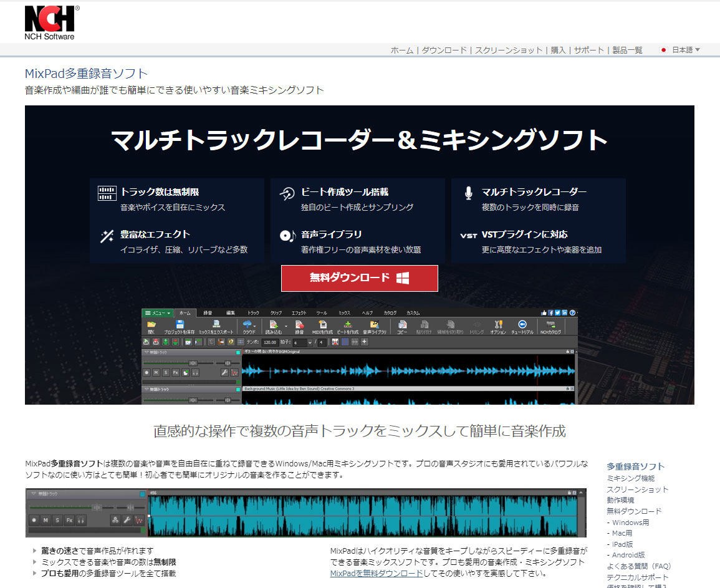
Task: Click the cyan color square on banner's first track
Action: pos(238,352)
